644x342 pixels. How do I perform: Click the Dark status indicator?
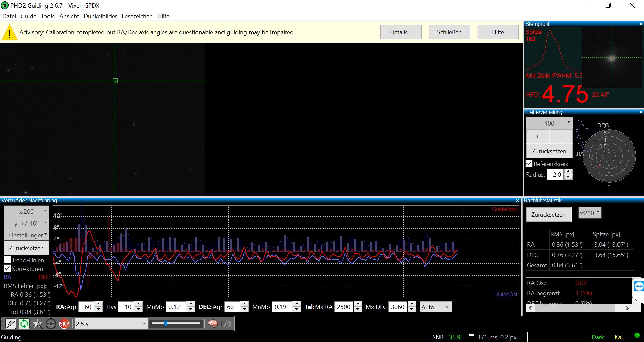pyautogui.click(x=597, y=337)
